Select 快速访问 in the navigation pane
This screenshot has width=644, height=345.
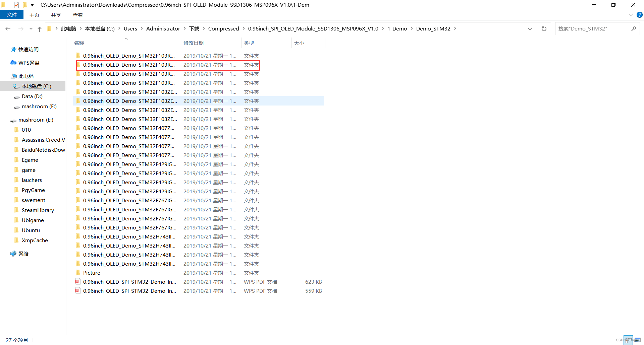(29, 49)
